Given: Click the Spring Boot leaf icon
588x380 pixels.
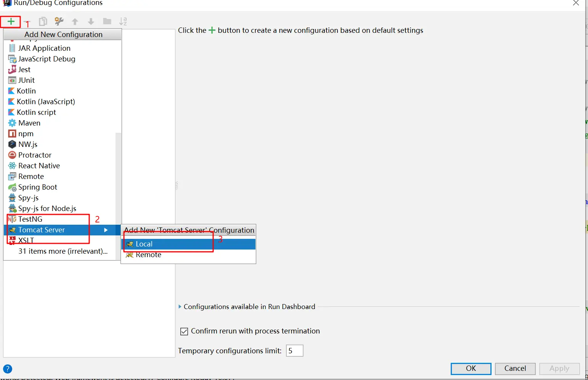Looking at the screenshot, I should click(x=12, y=187).
